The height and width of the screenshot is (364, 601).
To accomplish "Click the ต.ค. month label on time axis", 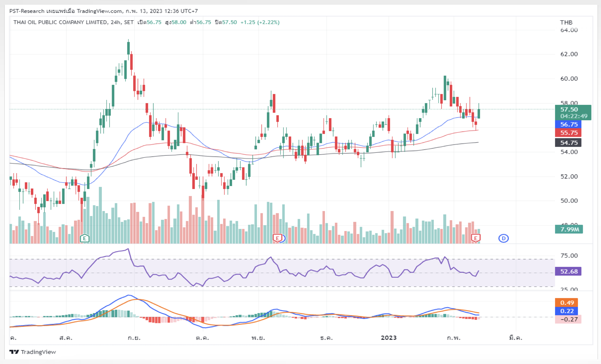I will [202, 337].
